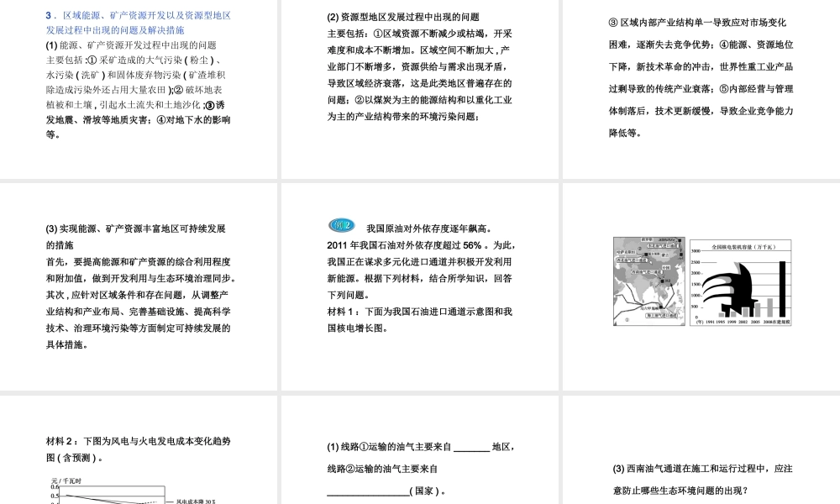This screenshot has height=504, width=840.
Task: Click the China oil import routes map
Action: [648, 281]
